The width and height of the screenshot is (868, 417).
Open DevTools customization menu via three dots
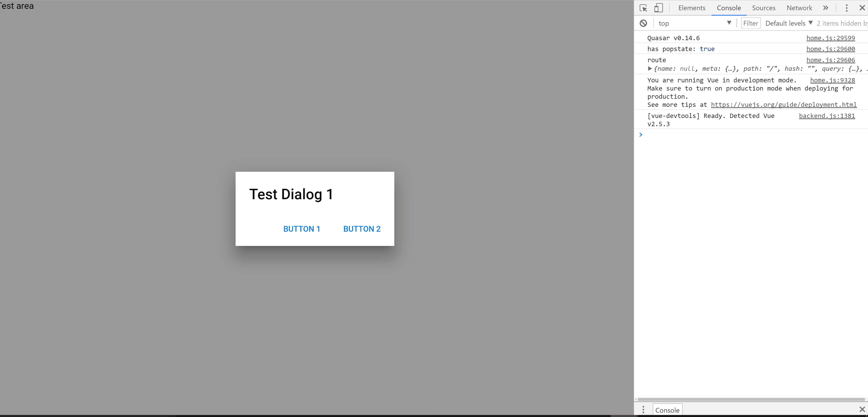[x=847, y=8]
